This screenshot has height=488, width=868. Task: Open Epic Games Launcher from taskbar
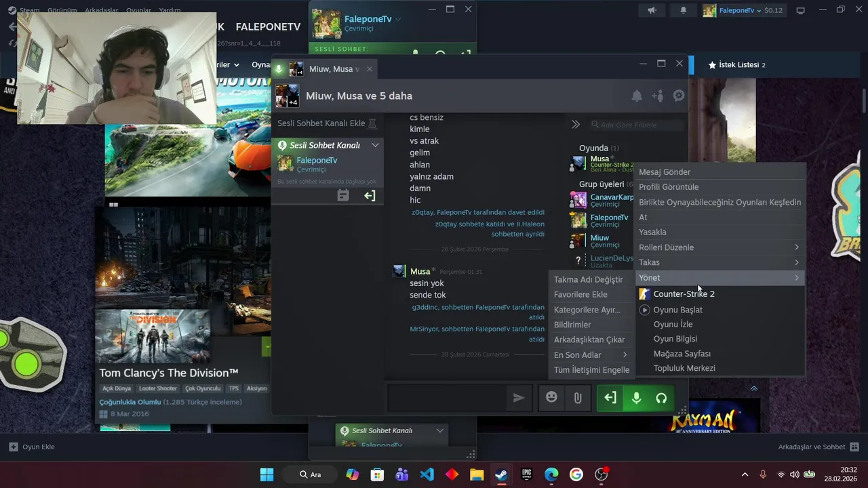526,474
